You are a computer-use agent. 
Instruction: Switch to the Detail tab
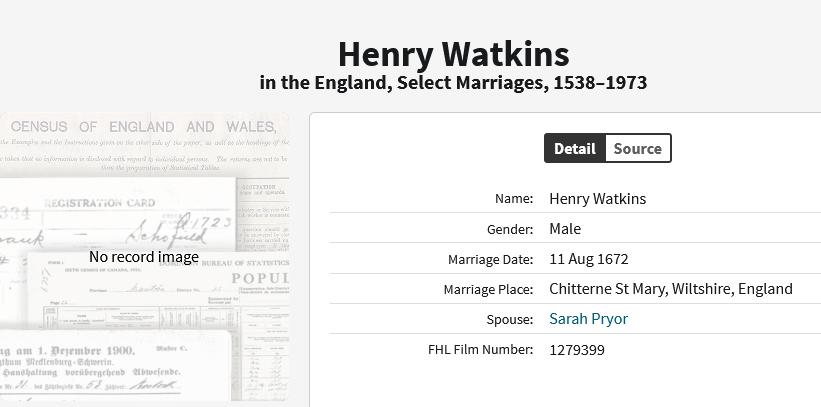pyautogui.click(x=575, y=149)
